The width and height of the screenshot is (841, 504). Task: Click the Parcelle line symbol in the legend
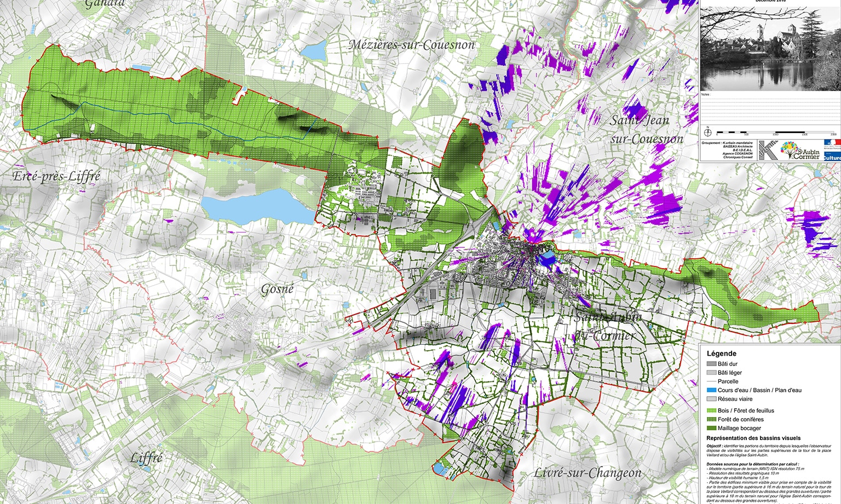pyautogui.click(x=711, y=381)
